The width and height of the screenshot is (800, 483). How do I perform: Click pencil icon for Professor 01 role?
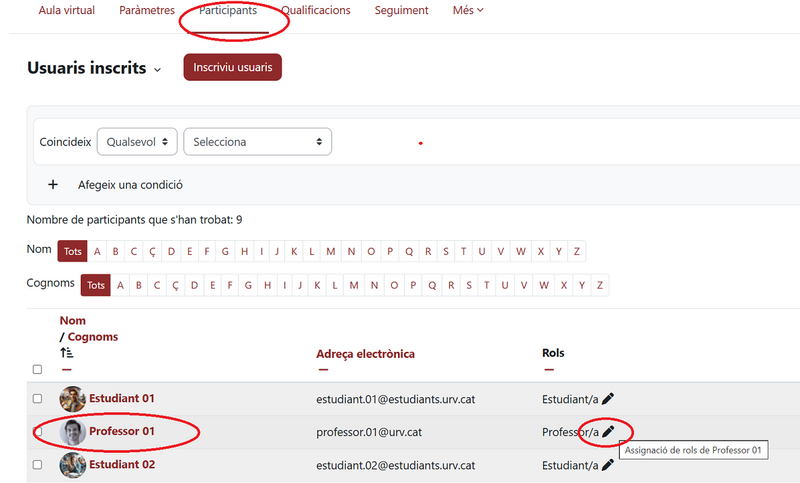(608, 432)
